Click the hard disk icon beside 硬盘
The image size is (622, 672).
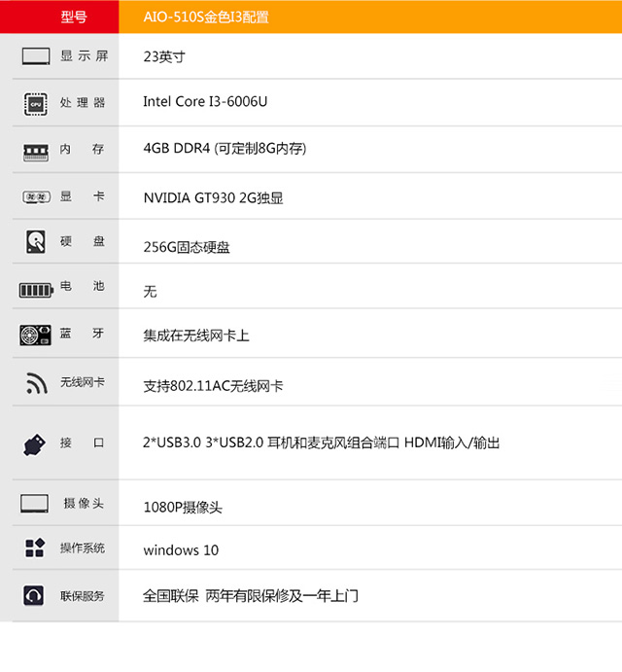36,242
